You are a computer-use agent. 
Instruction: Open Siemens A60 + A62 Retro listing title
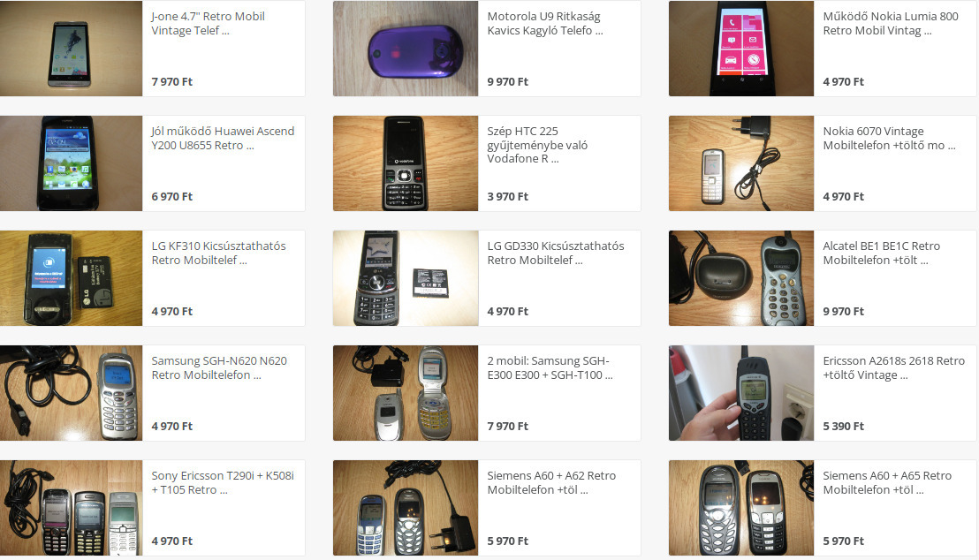551,482
